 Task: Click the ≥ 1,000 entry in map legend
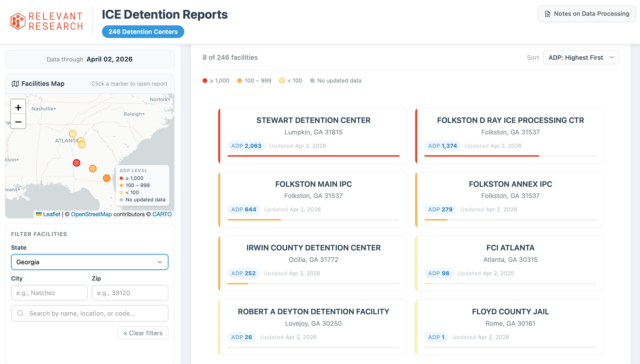pos(132,178)
